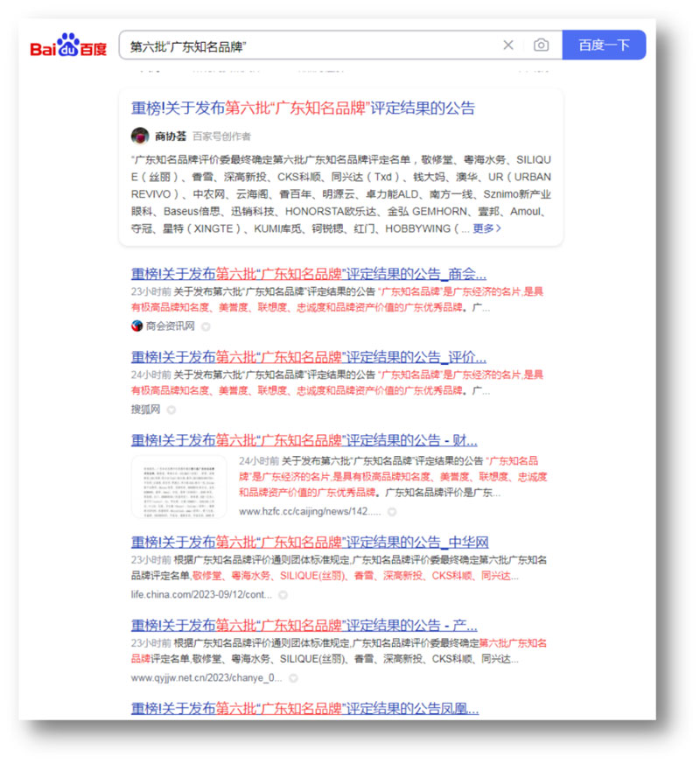Viewport: 700px width, 764px height.
Task: Open the result title ending in 财...
Action: (304, 440)
